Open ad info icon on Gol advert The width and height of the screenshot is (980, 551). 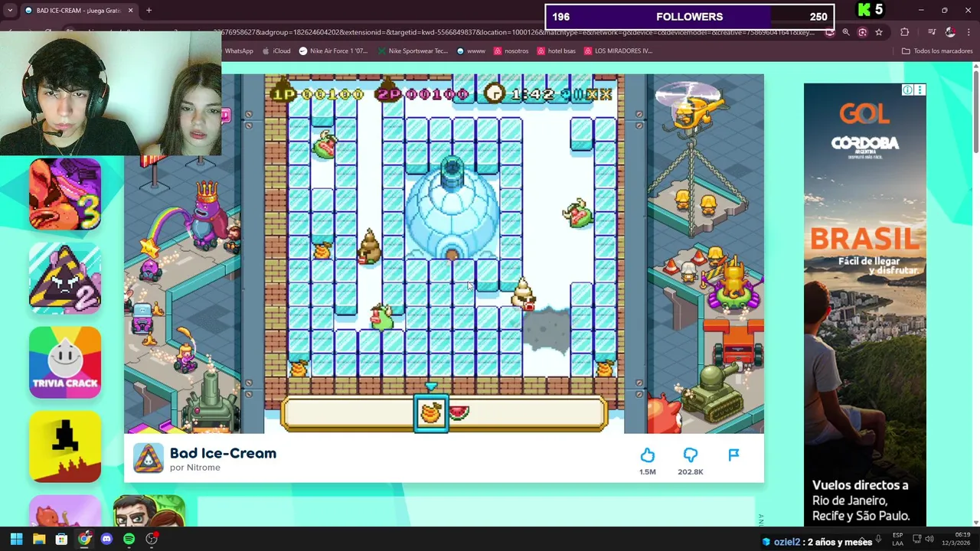[907, 90]
